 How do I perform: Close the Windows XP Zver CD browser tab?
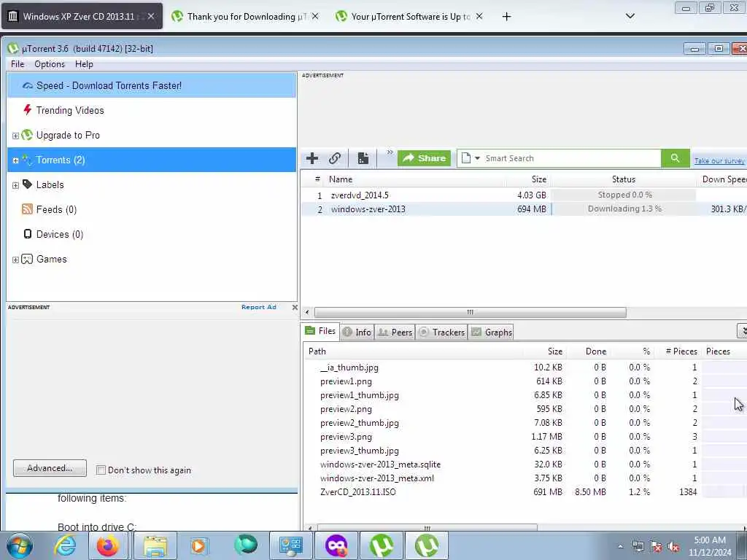(151, 16)
